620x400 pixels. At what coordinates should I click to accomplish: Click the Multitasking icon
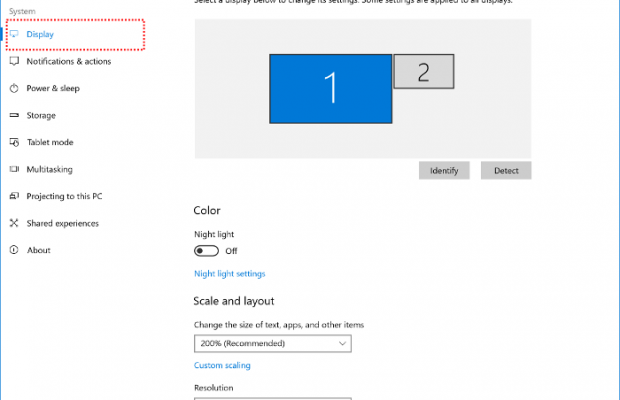click(15, 169)
